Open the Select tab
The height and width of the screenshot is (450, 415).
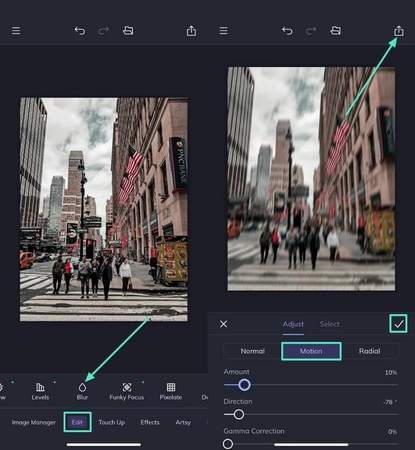(x=330, y=324)
